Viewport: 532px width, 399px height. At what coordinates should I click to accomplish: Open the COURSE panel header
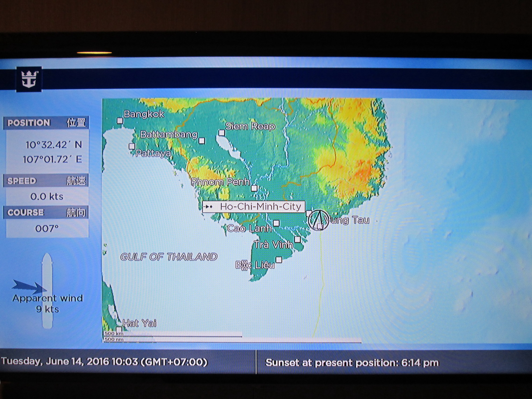point(46,212)
